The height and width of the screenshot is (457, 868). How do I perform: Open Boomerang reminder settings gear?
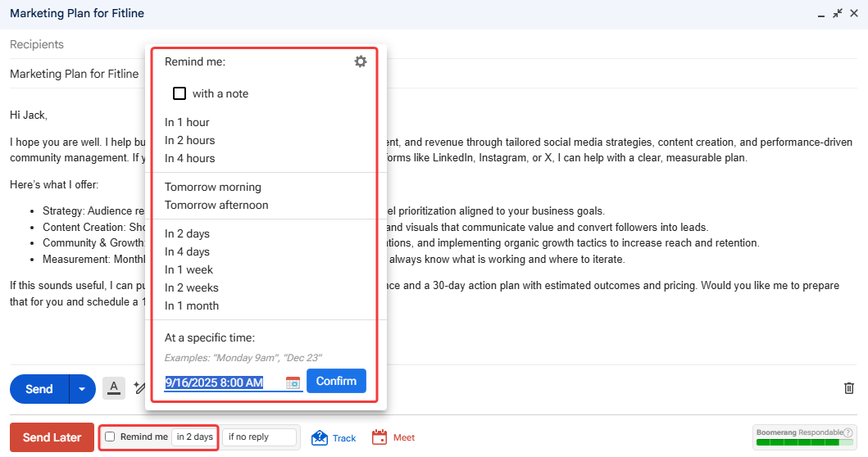click(x=361, y=61)
